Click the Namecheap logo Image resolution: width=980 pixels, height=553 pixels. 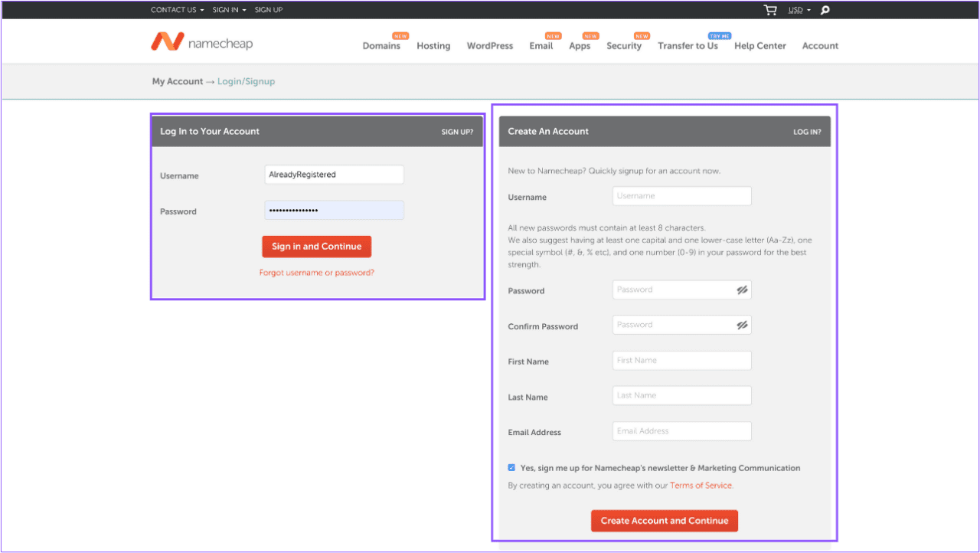pyautogui.click(x=201, y=42)
